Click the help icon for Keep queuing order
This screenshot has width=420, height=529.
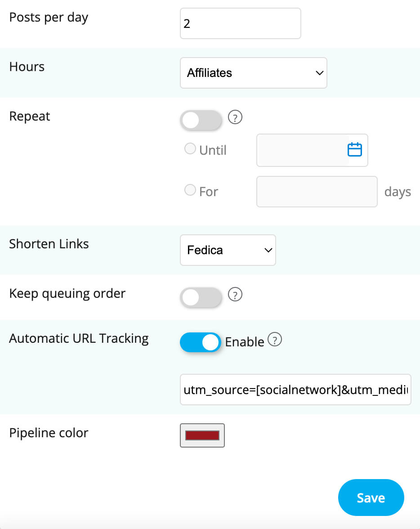pos(235,295)
